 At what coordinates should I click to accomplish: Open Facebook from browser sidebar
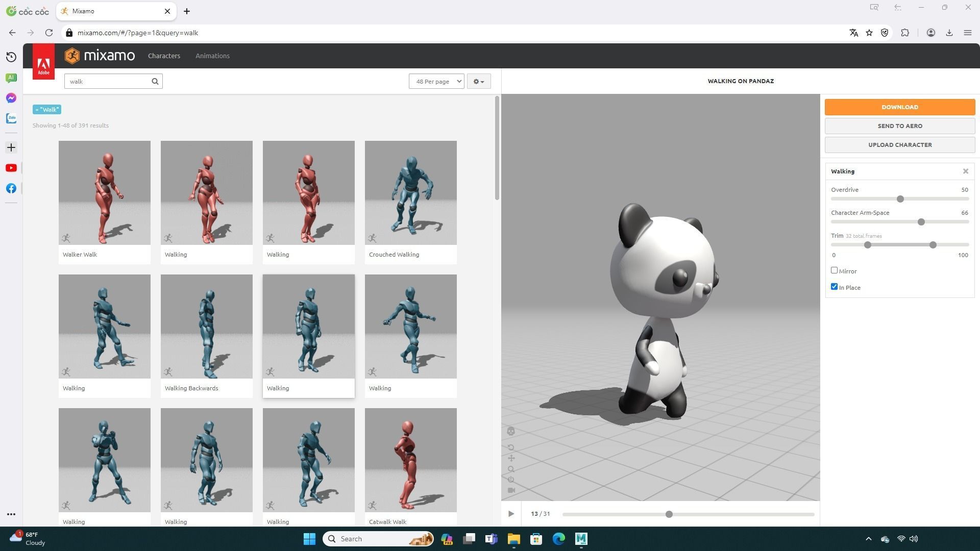click(x=11, y=188)
